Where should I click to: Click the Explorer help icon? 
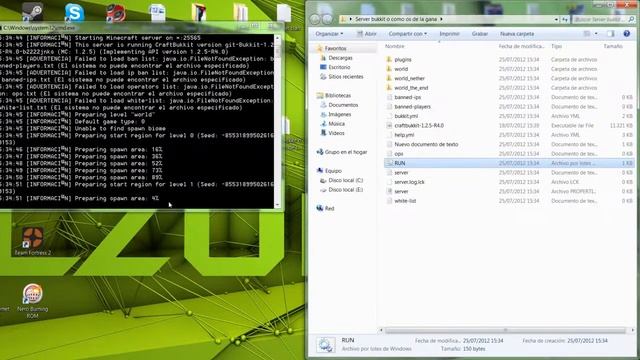627,33
